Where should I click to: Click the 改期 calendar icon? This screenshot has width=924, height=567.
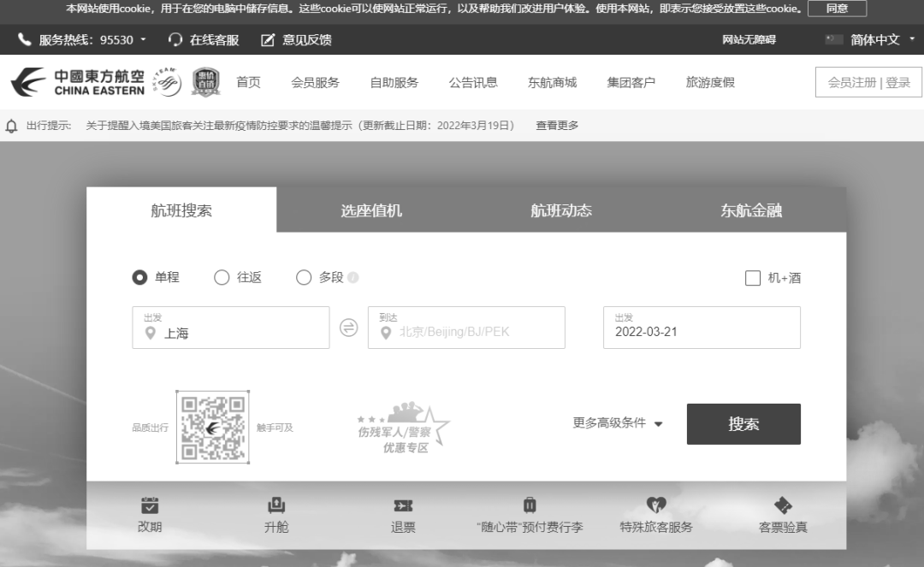coord(150,505)
